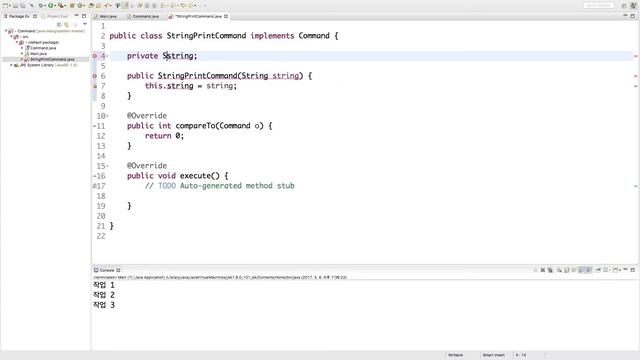The image size is (640, 360).
Task: Start the Debug launch button
Action: pyautogui.click(x=41, y=6)
